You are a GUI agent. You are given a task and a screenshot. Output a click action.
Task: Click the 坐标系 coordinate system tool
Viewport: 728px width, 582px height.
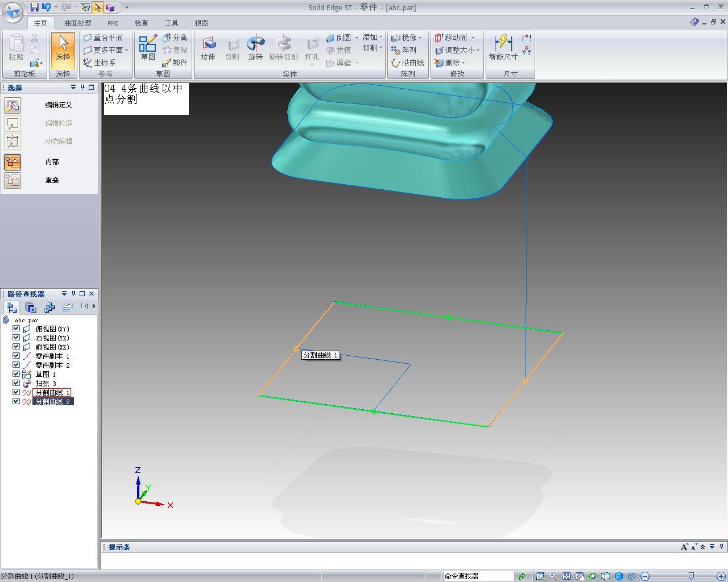99,63
